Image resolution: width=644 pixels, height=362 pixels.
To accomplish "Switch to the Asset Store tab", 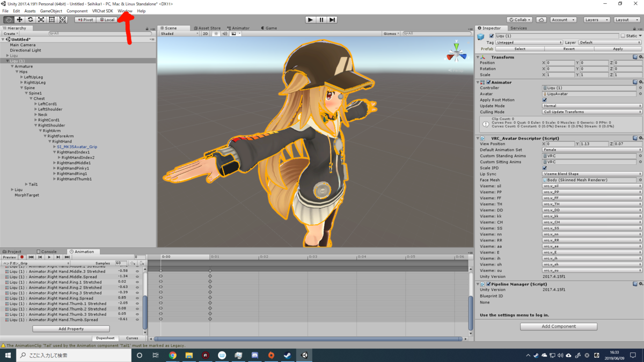I will (207, 28).
